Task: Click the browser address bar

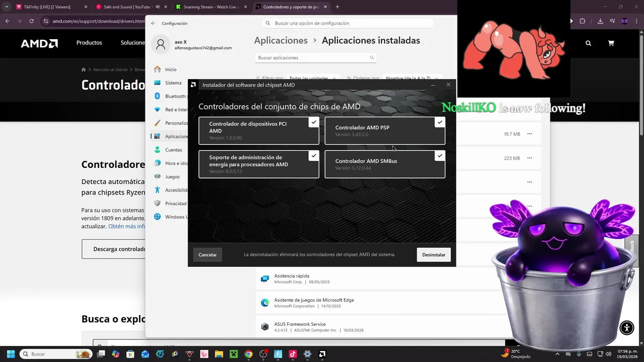Action: pyautogui.click(x=94, y=21)
